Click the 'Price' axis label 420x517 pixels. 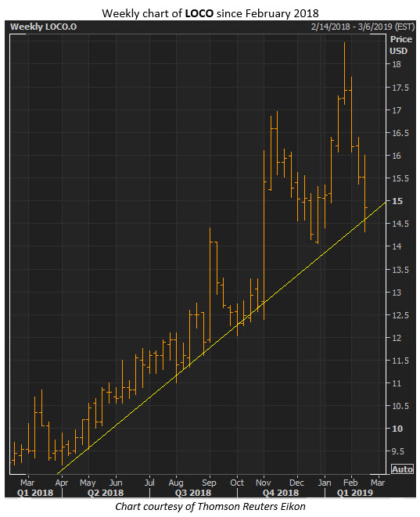(x=401, y=39)
